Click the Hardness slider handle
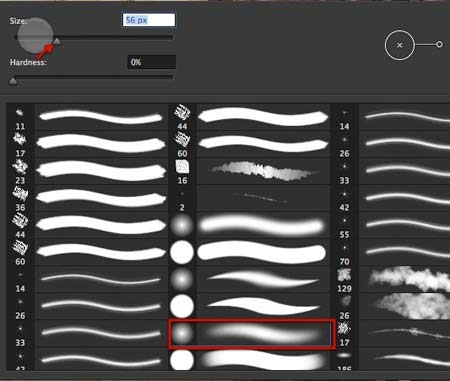450x381 pixels. tap(13, 81)
